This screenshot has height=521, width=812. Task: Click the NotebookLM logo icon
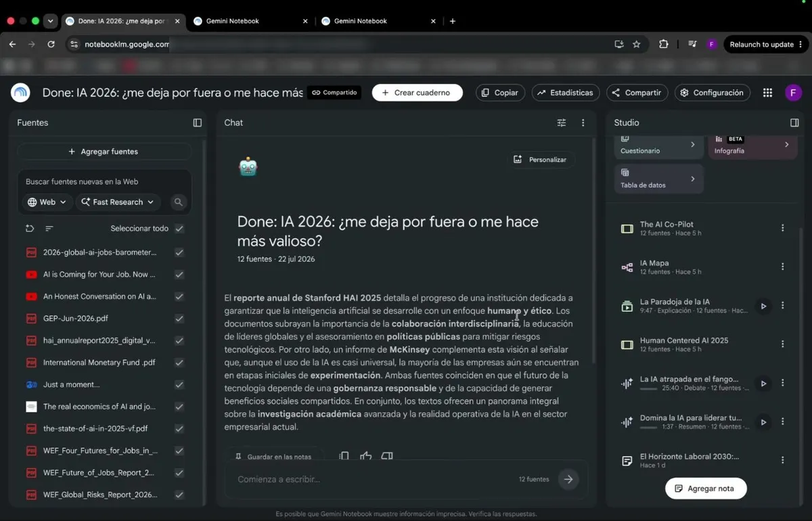coord(20,93)
